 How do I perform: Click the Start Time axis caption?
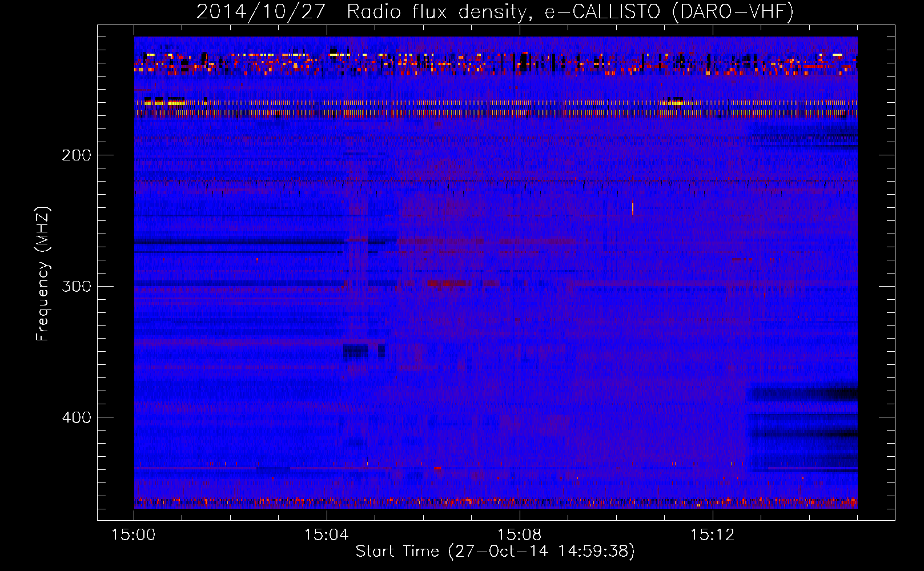[x=495, y=552]
